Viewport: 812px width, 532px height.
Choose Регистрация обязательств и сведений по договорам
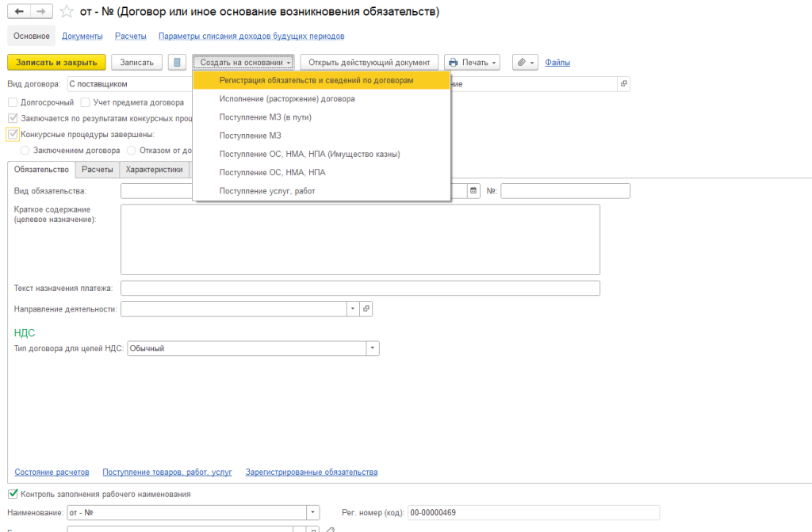[321, 80]
